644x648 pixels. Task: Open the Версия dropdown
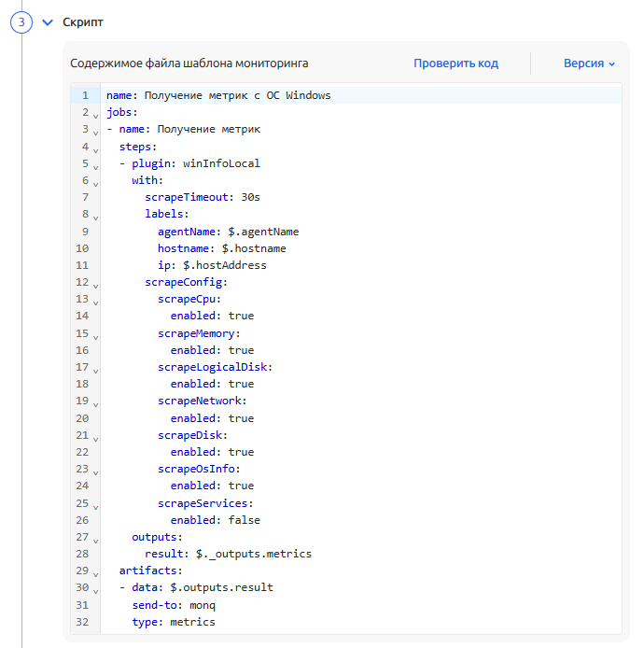pos(589,63)
